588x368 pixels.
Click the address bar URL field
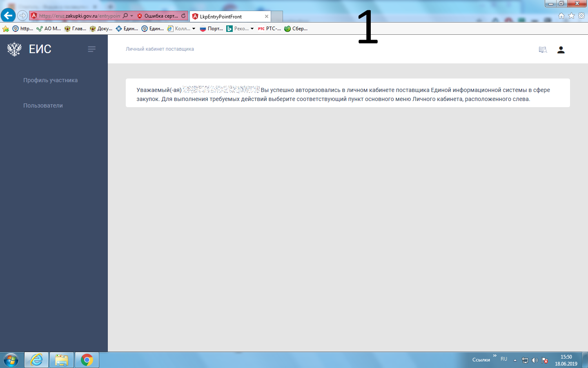pos(80,16)
